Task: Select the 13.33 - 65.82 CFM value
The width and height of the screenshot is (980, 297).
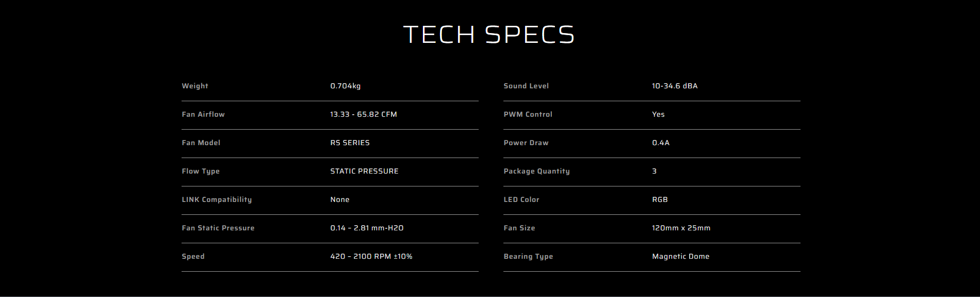Action: (x=363, y=114)
